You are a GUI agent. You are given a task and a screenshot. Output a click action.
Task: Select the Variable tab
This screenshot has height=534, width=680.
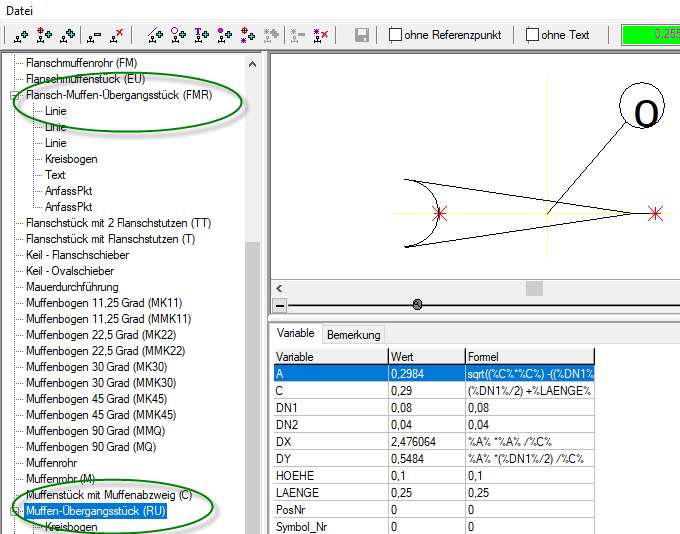[295, 334]
